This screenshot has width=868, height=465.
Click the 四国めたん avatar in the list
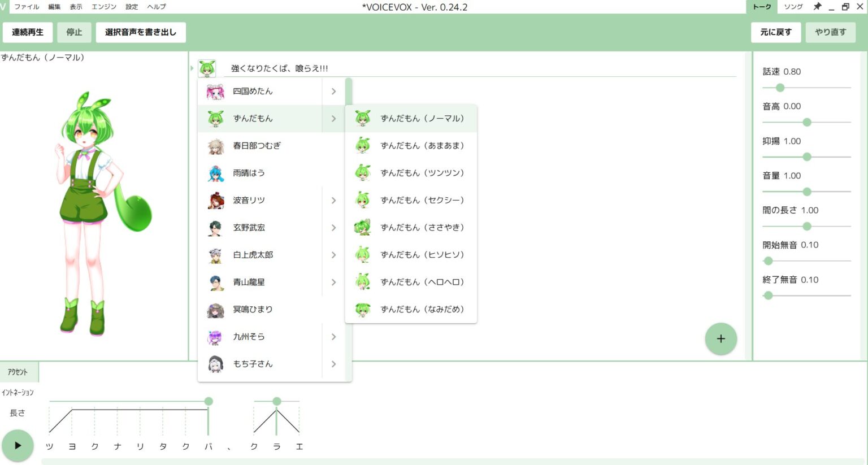point(215,91)
